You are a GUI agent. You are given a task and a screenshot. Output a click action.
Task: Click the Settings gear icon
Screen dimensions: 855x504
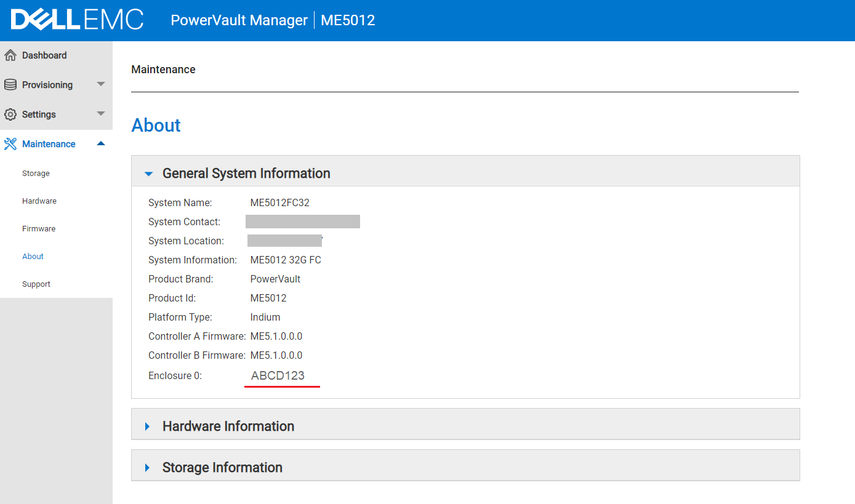(10, 114)
